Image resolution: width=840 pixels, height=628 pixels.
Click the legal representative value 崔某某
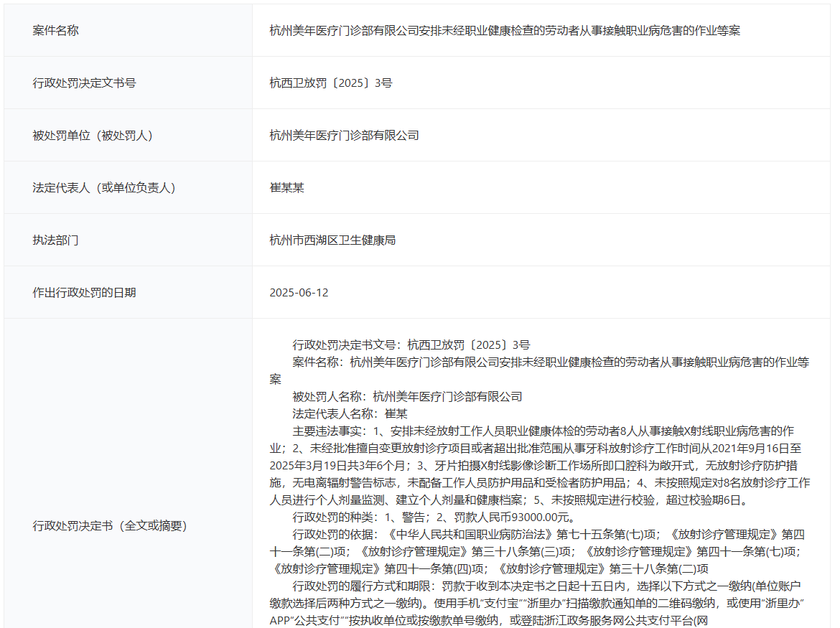287,188
